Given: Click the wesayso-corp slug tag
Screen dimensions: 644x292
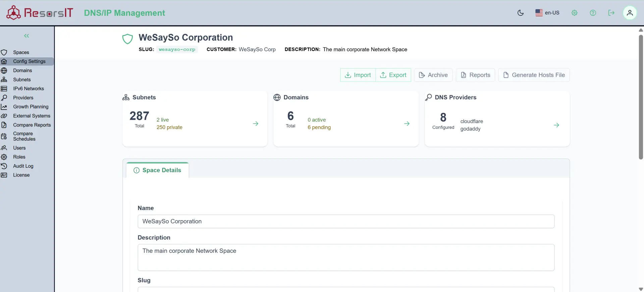Looking at the screenshot, I should pyautogui.click(x=177, y=49).
